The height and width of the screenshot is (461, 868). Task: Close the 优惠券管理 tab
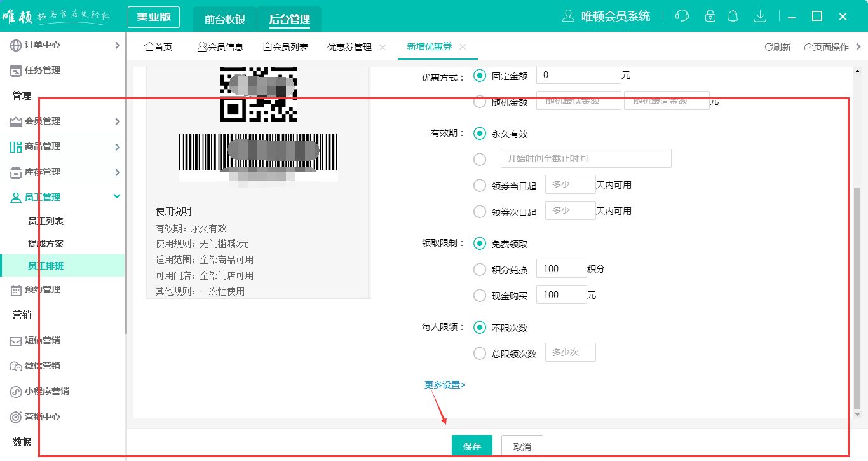[383, 47]
